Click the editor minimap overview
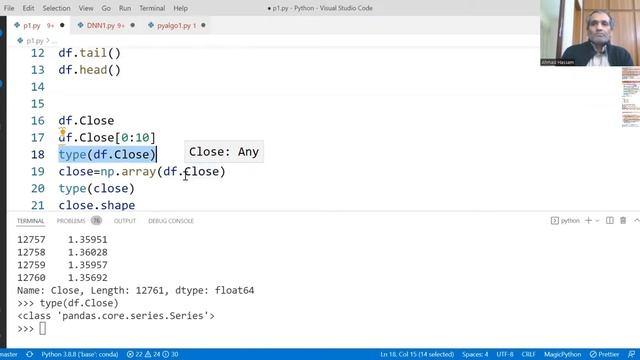Viewport: 640px width, 360px height. pos(630,97)
